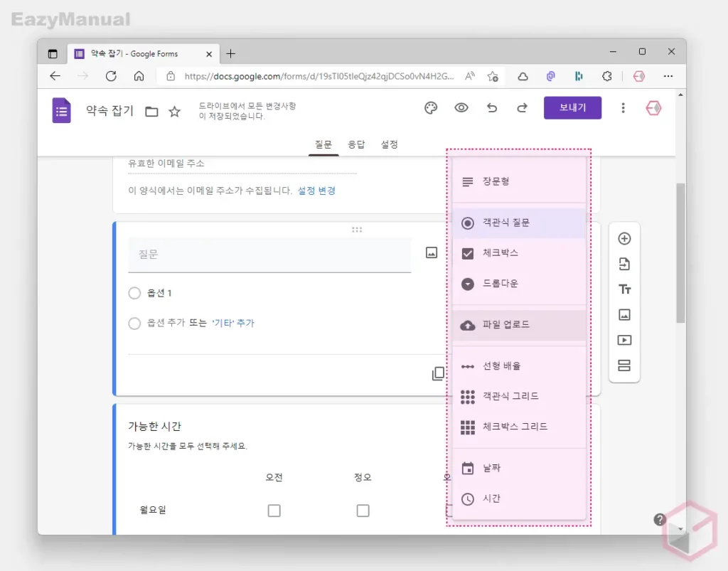Preview the form with the eye icon
This screenshot has width=728, height=571.
(x=461, y=107)
